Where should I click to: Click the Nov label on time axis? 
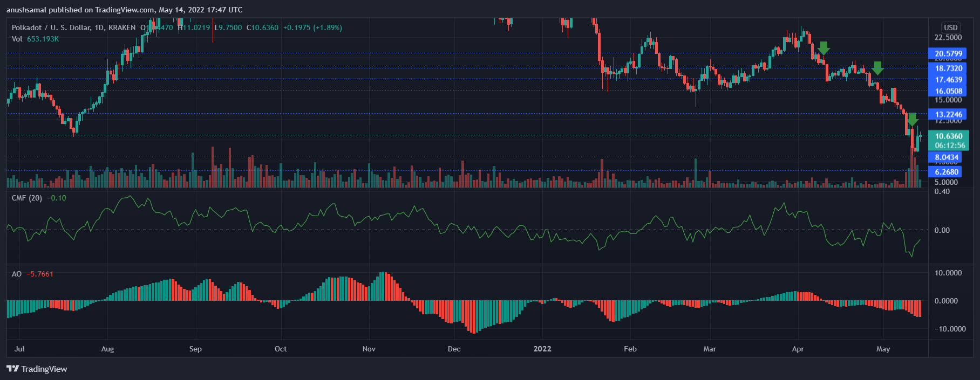369,349
